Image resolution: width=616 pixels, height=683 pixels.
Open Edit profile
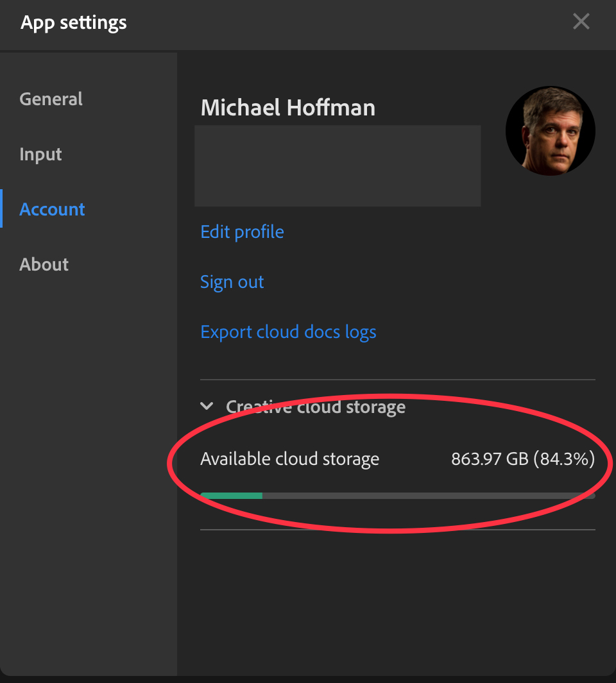pos(242,232)
